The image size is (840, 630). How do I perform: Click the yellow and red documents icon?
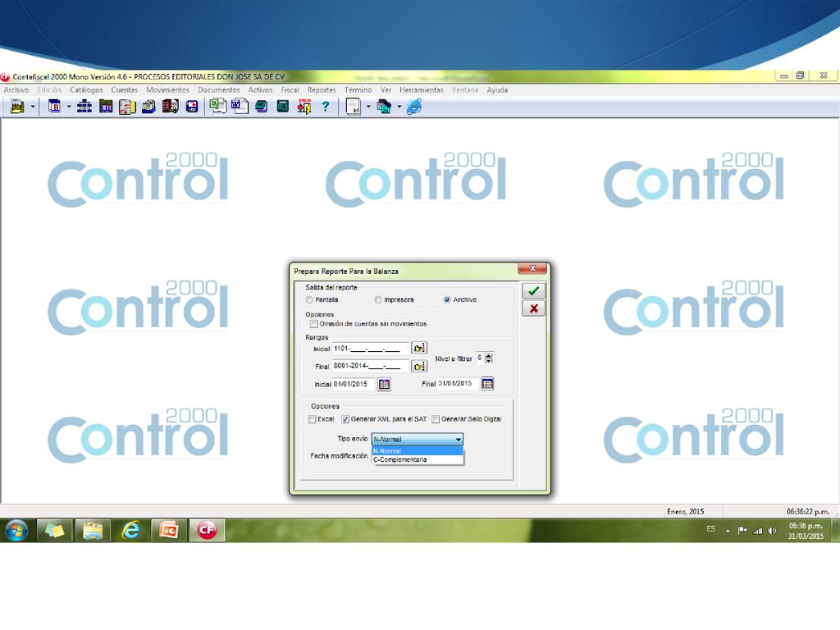coord(127,107)
